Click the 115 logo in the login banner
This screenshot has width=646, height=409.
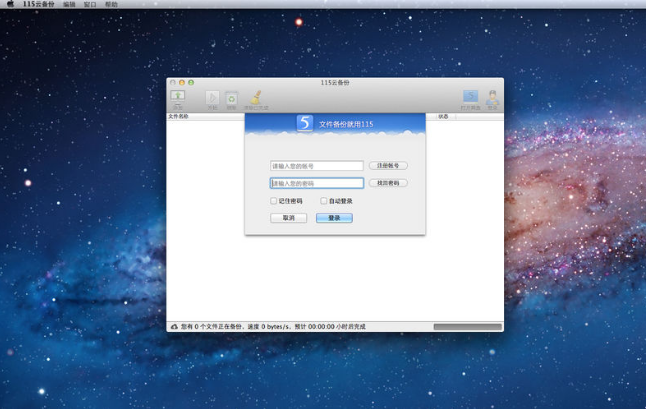pos(305,123)
